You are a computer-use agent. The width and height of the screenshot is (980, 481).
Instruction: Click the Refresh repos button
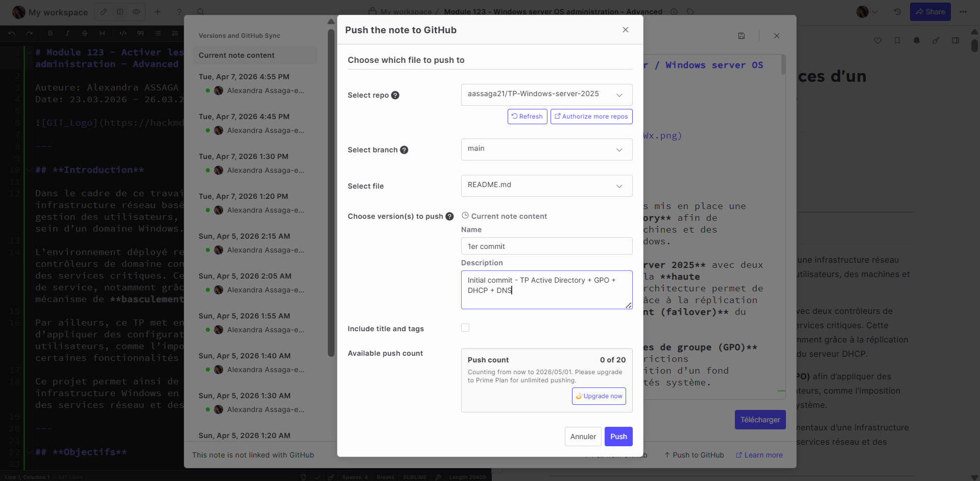point(528,117)
